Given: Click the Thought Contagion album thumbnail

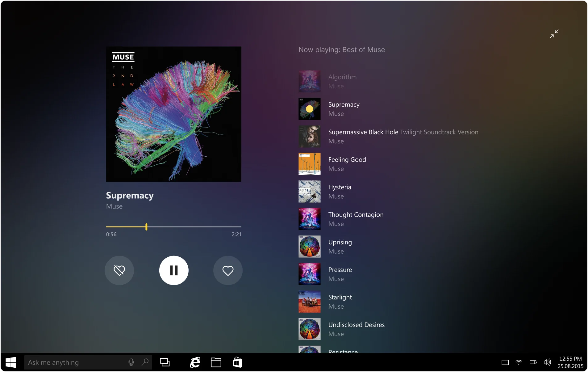Looking at the screenshot, I should (x=310, y=219).
